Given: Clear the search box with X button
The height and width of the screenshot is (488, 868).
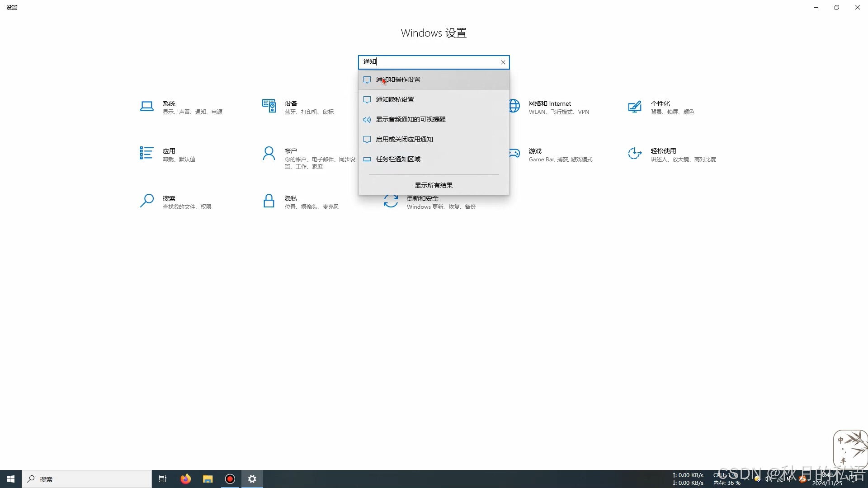Looking at the screenshot, I should click(x=503, y=62).
